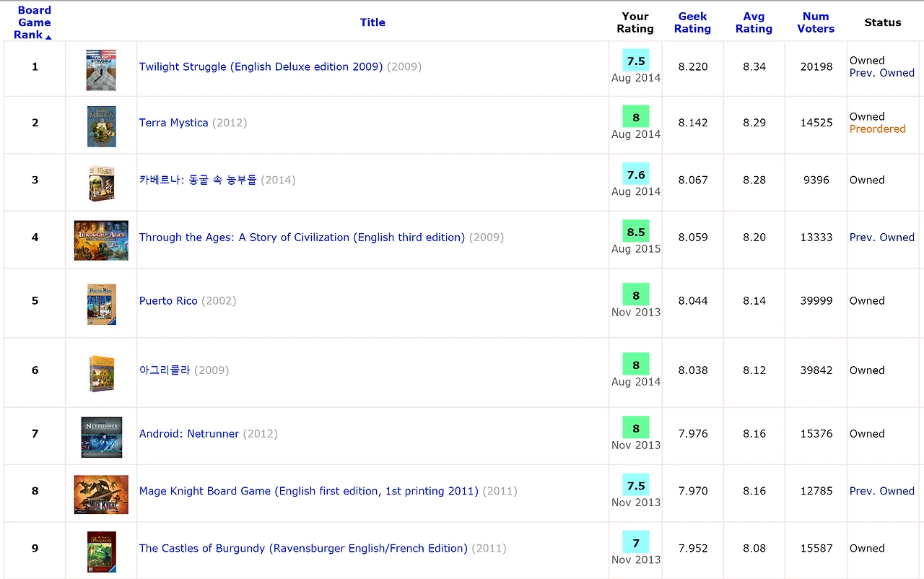Viewport: 924px width, 579px height.
Task: Open the Castles of Burgundy box thumbnail
Action: [101, 552]
